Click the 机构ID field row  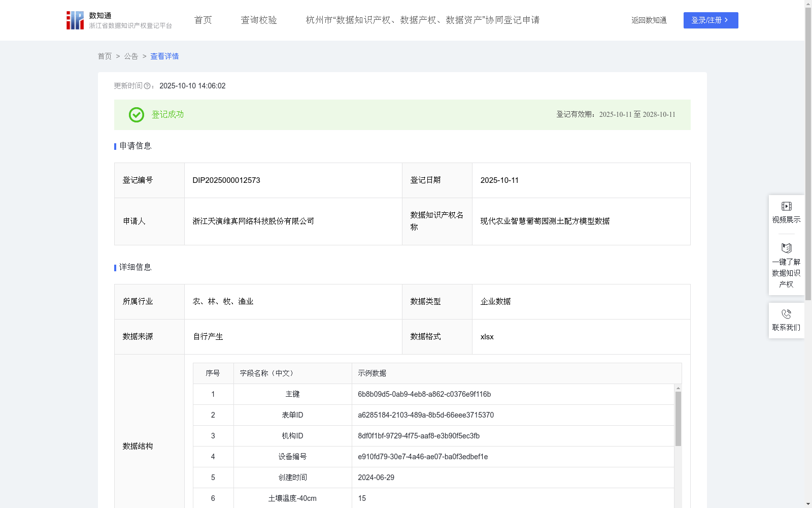click(x=434, y=436)
